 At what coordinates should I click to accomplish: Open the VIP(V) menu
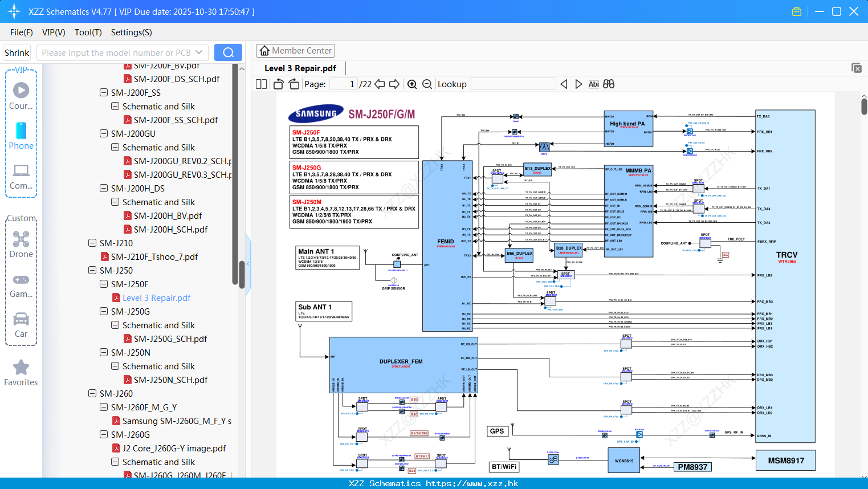point(54,32)
